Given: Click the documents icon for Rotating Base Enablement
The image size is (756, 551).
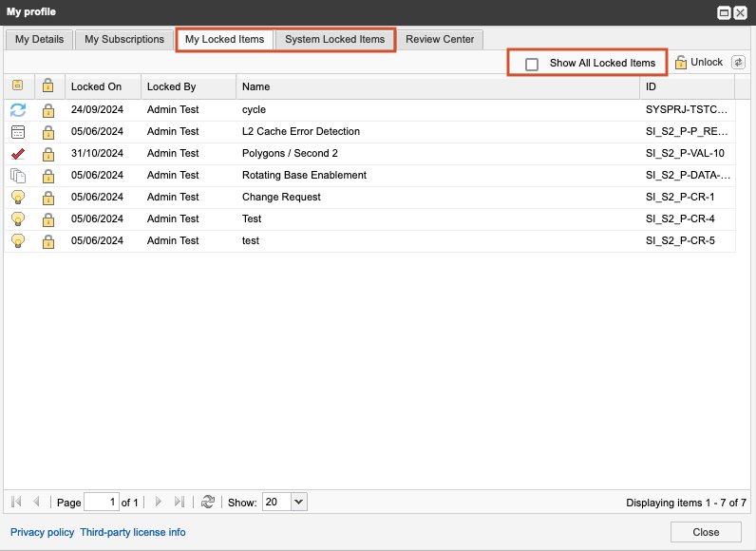Looking at the screenshot, I should pyautogui.click(x=18, y=176).
